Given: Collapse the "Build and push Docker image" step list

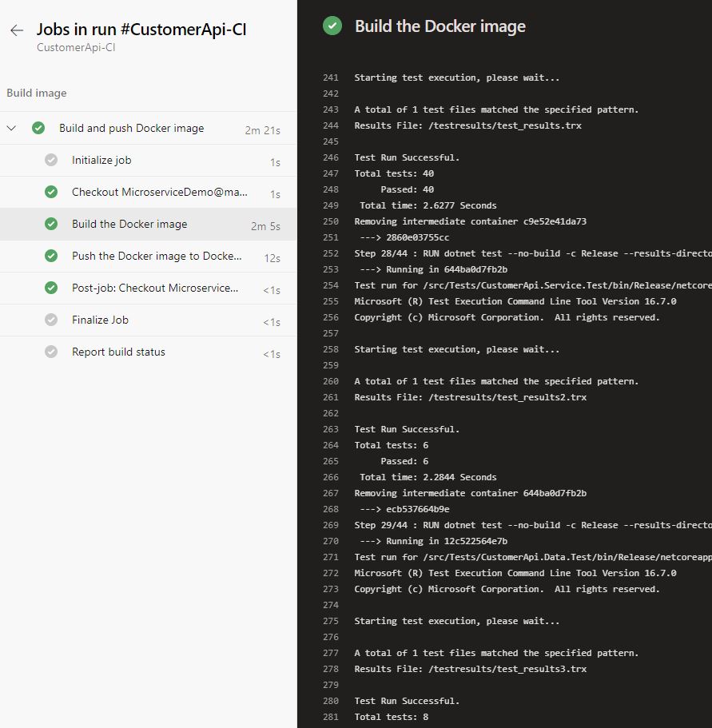Looking at the screenshot, I should coord(11,128).
